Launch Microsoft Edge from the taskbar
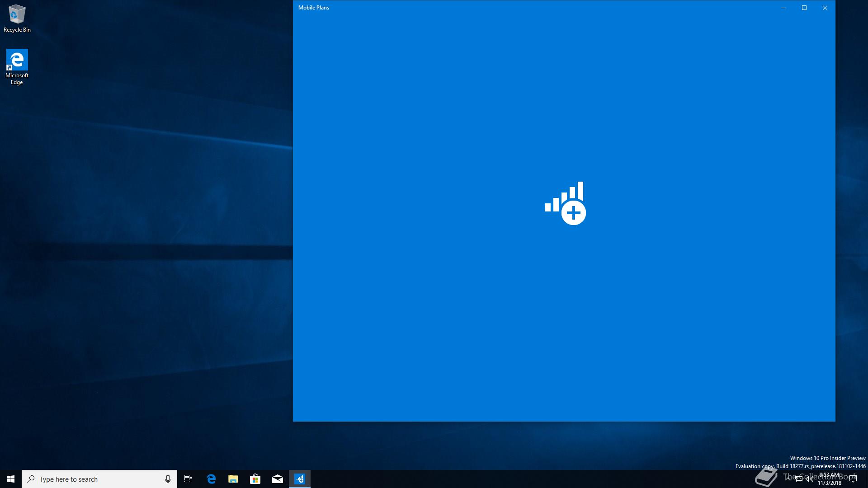Image resolution: width=868 pixels, height=488 pixels. click(211, 479)
